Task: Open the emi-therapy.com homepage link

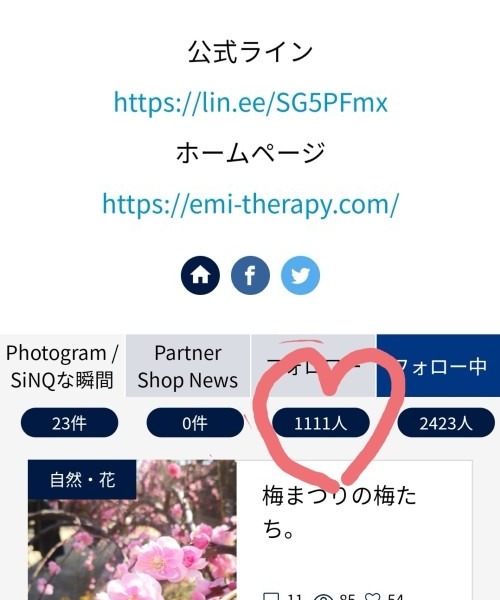Action: (x=251, y=204)
